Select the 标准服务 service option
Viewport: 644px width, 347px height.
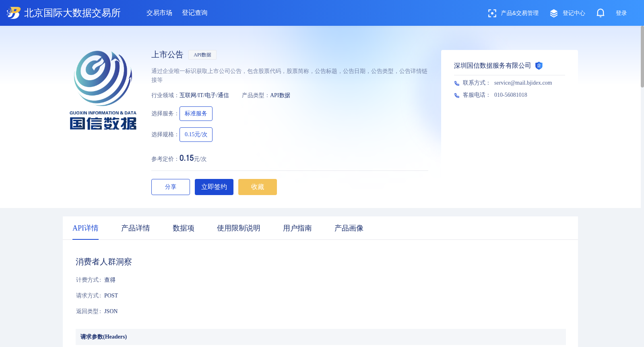click(196, 114)
